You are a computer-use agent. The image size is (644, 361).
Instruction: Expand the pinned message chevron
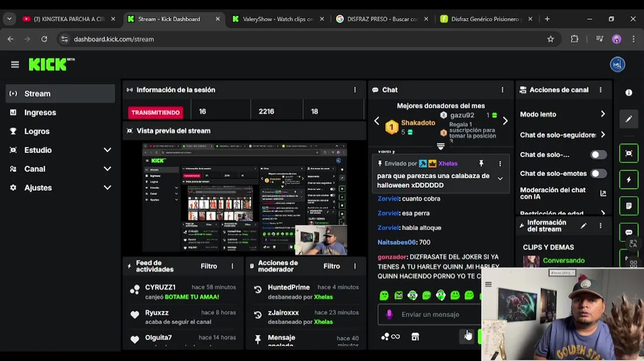(x=500, y=178)
